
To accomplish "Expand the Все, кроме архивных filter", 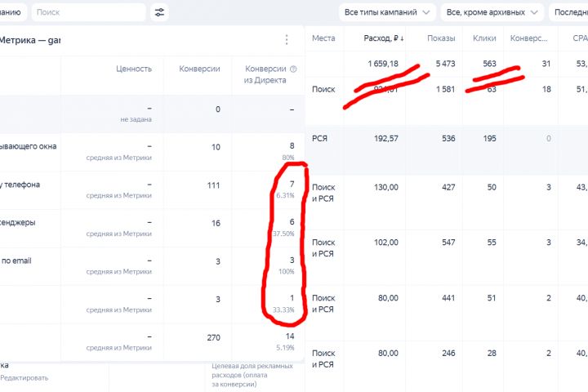I will point(492,12).
